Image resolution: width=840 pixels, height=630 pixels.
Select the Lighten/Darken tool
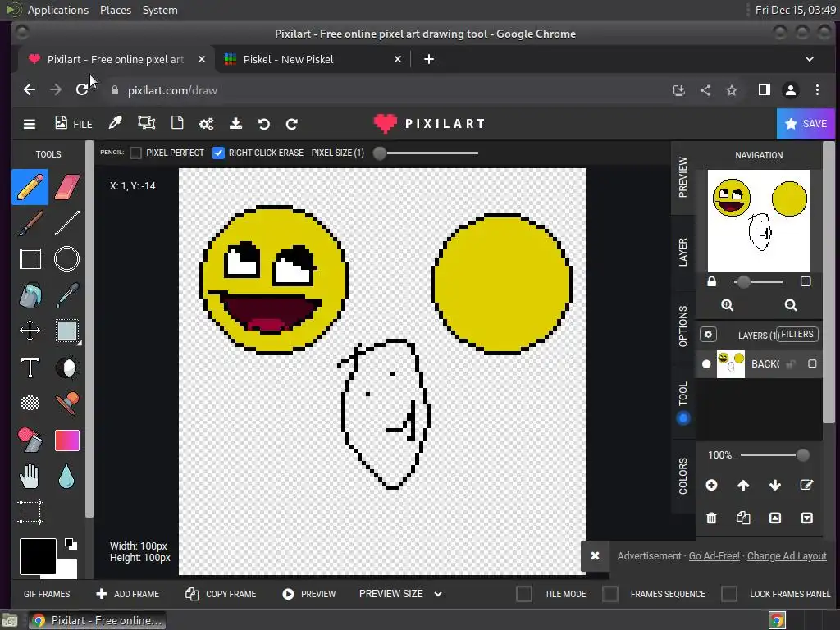pos(67,367)
